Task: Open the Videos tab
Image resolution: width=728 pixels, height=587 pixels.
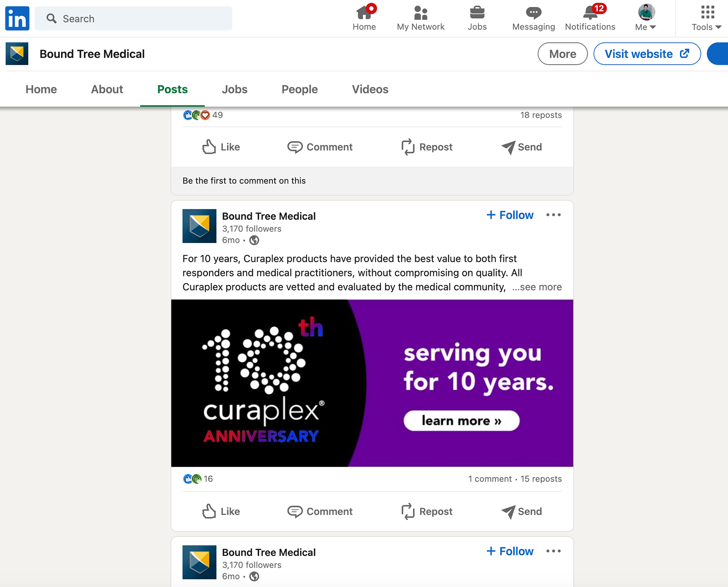Action: (x=370, y=89)
